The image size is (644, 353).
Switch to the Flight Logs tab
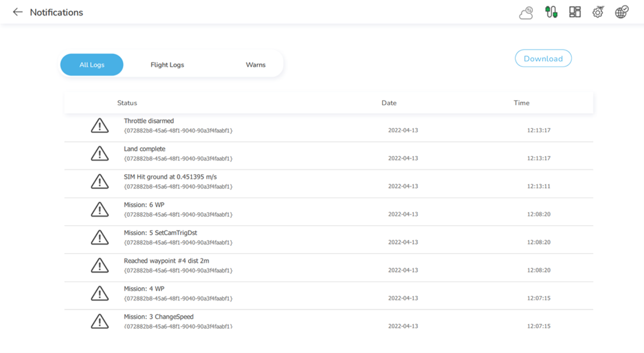click(167, 65)
